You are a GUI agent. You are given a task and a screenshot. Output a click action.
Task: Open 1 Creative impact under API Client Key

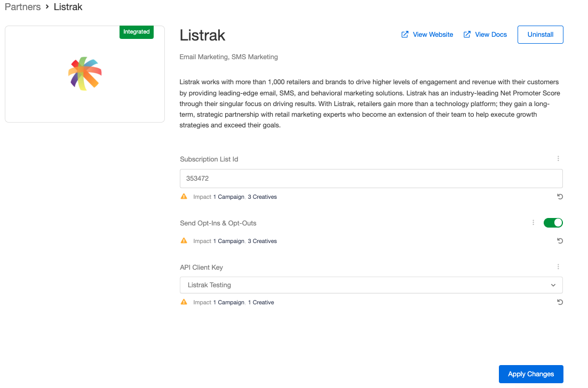pos(261,303)
